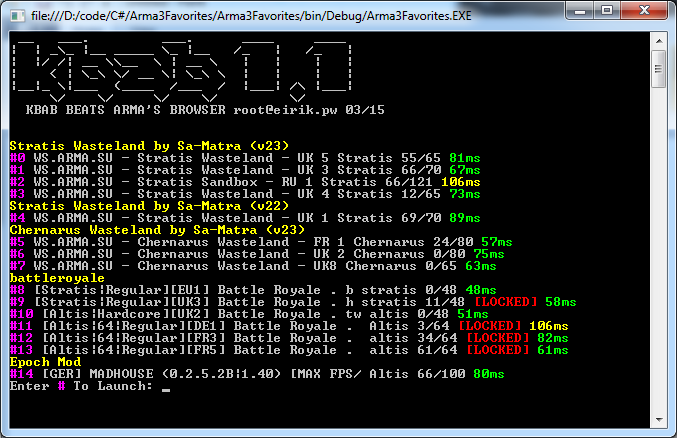Click the #13 FR5 Battle Royale entry
The height and width of the screenshot is (438, 677).
pos(289,350)
